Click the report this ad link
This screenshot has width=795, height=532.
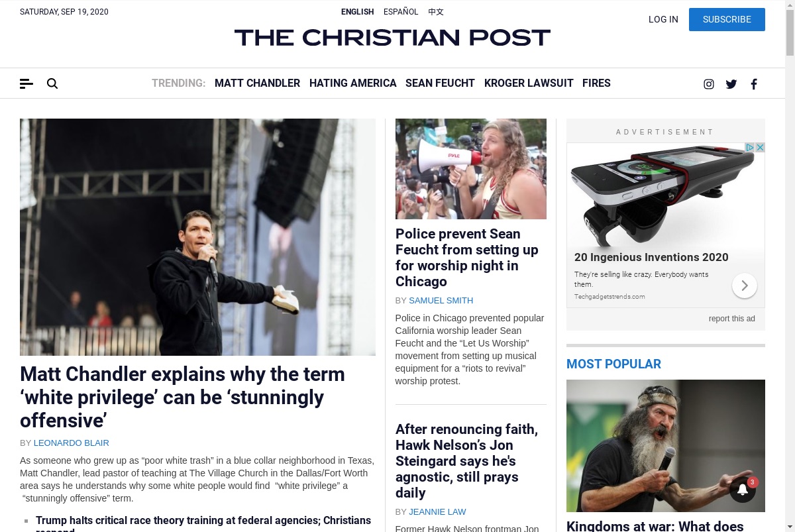[x=732, y=319]
